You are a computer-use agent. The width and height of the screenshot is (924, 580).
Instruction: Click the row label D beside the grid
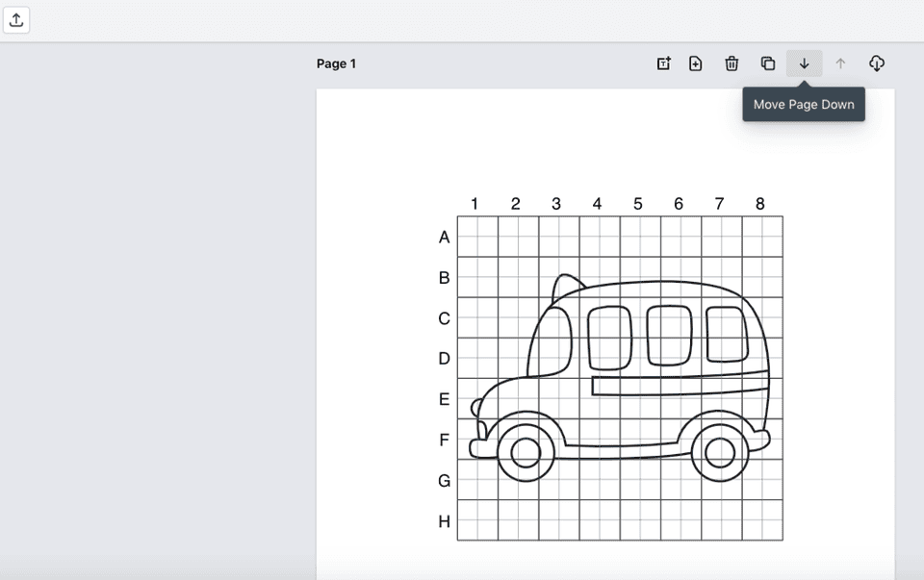tap(444, 359)
